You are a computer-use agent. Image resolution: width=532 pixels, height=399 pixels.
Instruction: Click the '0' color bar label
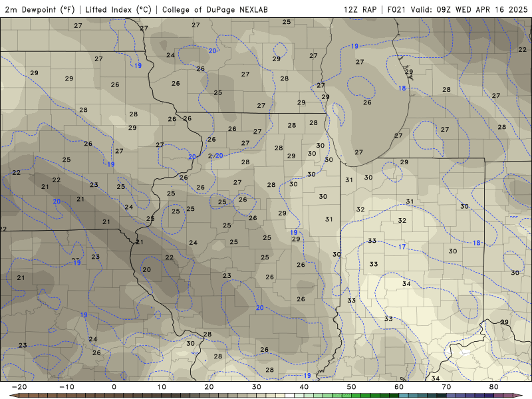(114, 387)
